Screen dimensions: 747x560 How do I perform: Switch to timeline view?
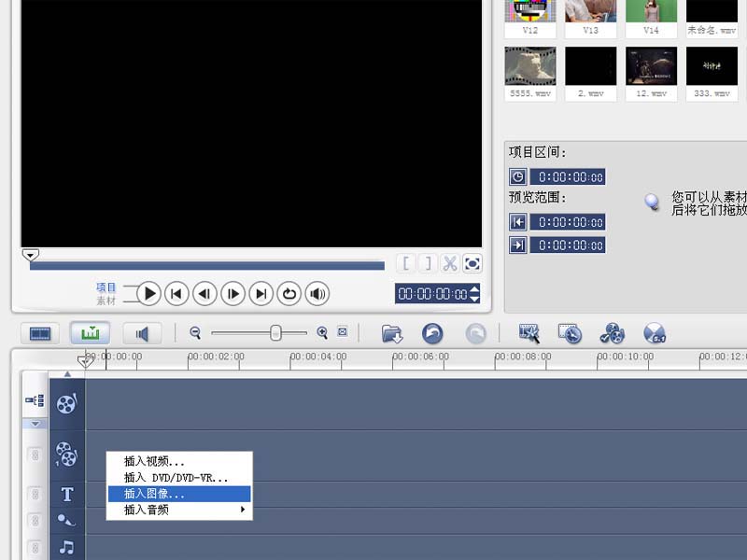[90, 333]
